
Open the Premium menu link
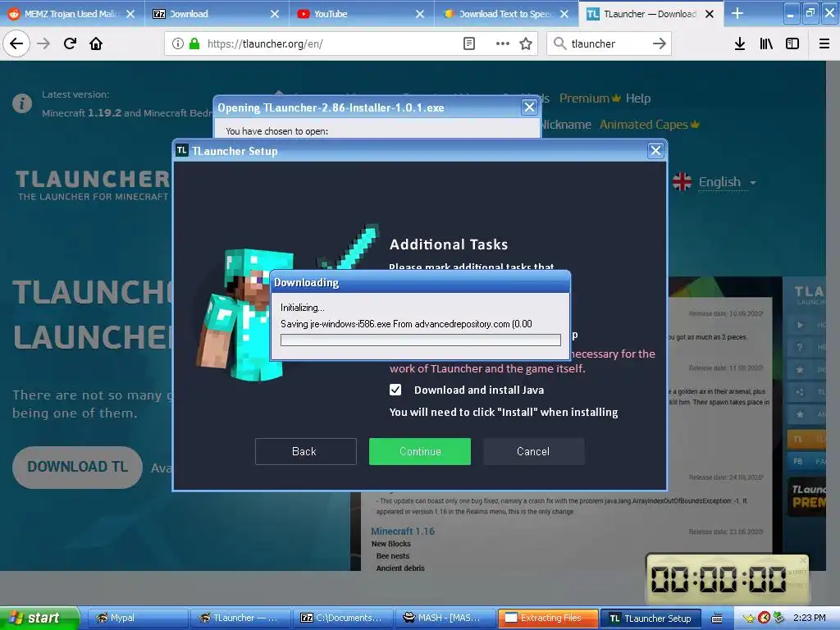pyautogui.click(x=590, y=98)
